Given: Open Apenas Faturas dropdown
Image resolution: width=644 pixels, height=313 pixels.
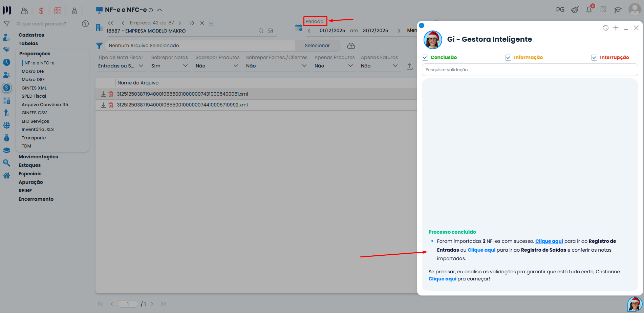Looking at the screenshot, I should (379, 66).
